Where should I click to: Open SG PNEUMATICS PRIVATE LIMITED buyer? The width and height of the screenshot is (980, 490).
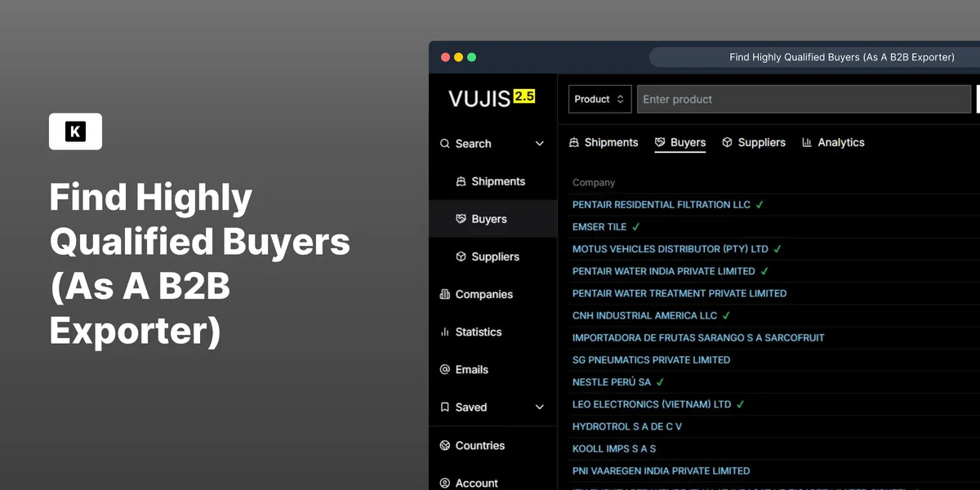point(651,359)
